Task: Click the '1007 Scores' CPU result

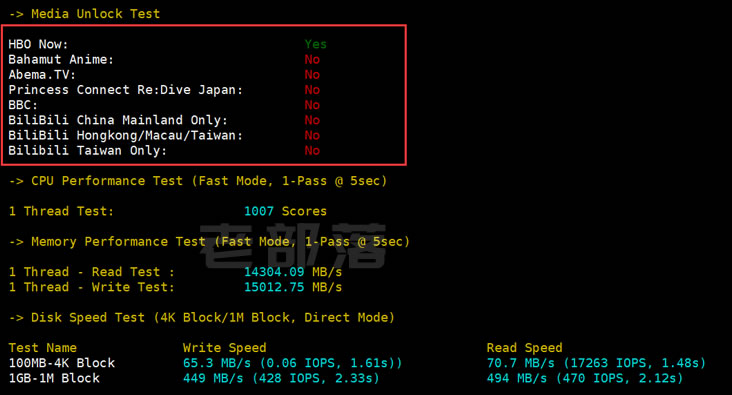Action: coord(285,212)
